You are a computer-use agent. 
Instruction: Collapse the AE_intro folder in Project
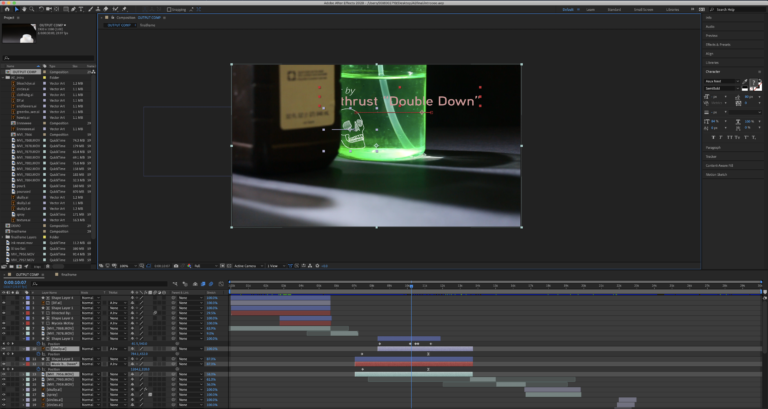tap(3, 77)
